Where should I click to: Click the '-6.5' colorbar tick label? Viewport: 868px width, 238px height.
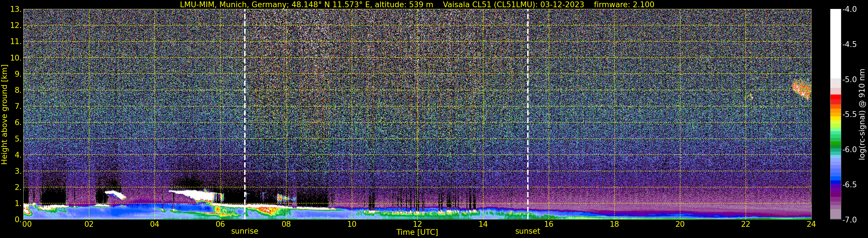click(849, 185)
